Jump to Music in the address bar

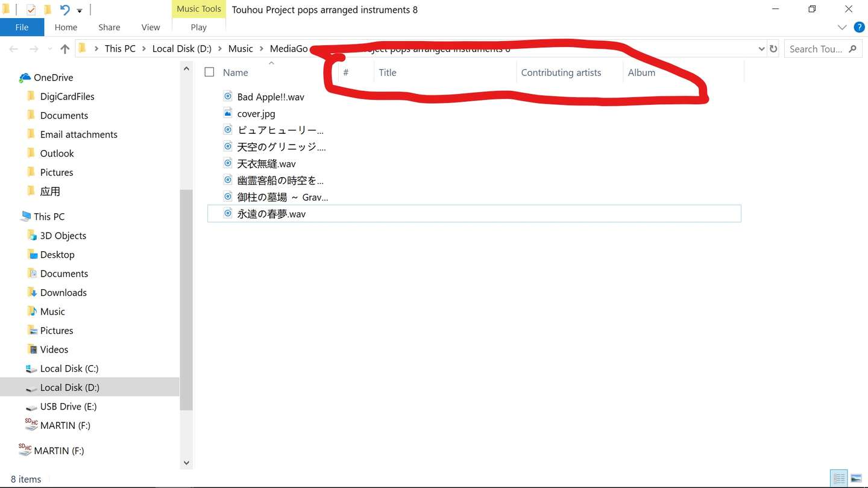pos(241,49)
